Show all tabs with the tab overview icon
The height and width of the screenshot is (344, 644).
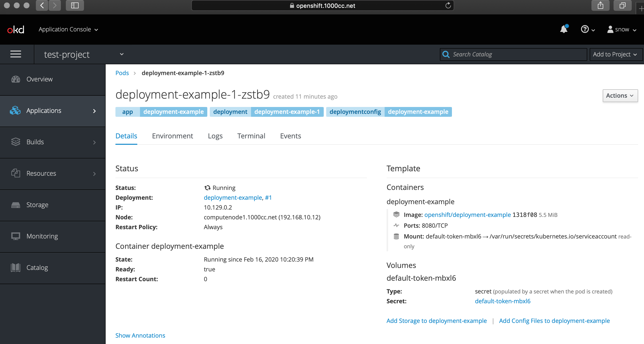(622, 5)
